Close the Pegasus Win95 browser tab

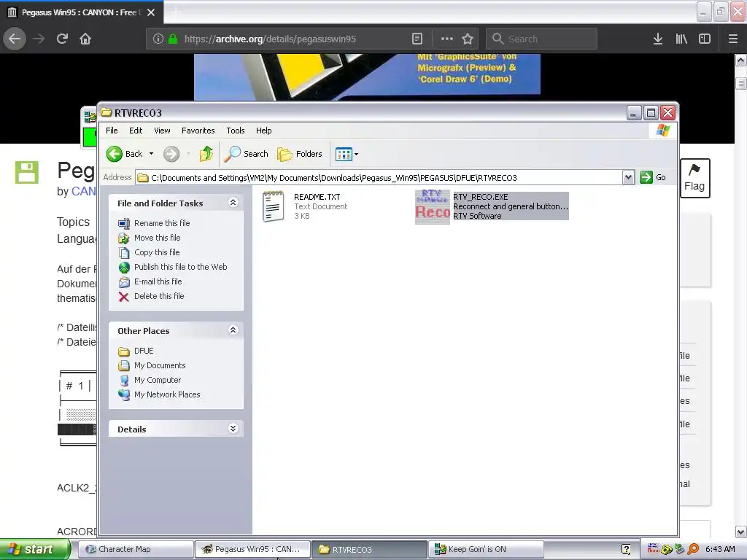tap(151, 12)
